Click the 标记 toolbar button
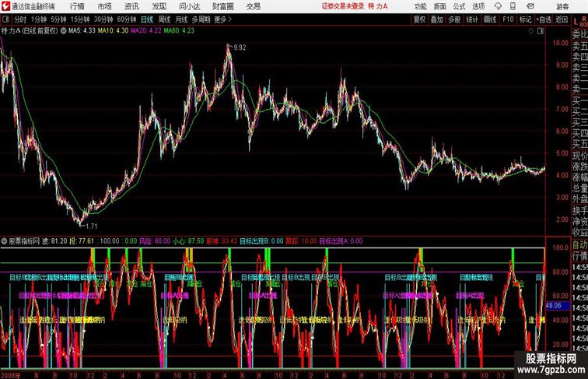The height and width of the screenshot is (379, 588). click(x=525, y=19)
